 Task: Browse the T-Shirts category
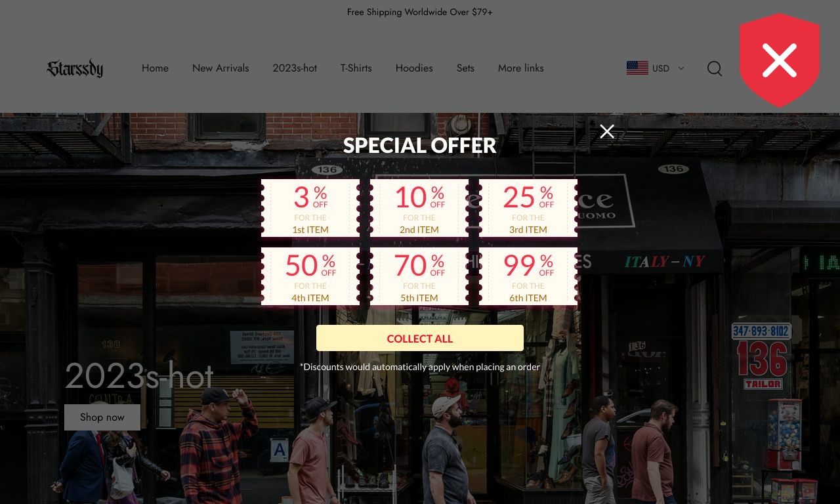pyautogui.click(x=356, y=68)
